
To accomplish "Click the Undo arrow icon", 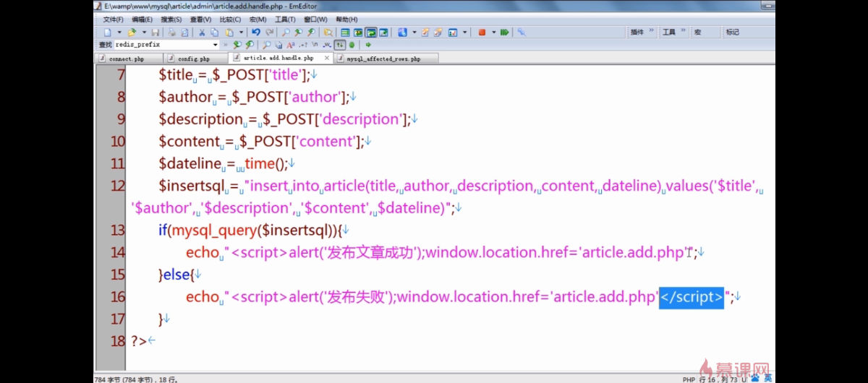I will [256, 32].
